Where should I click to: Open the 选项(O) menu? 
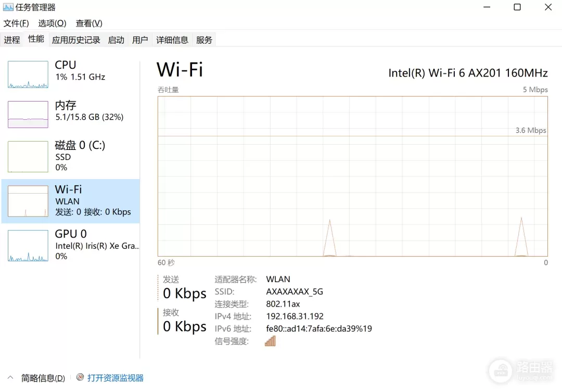(x=52, y=23)
